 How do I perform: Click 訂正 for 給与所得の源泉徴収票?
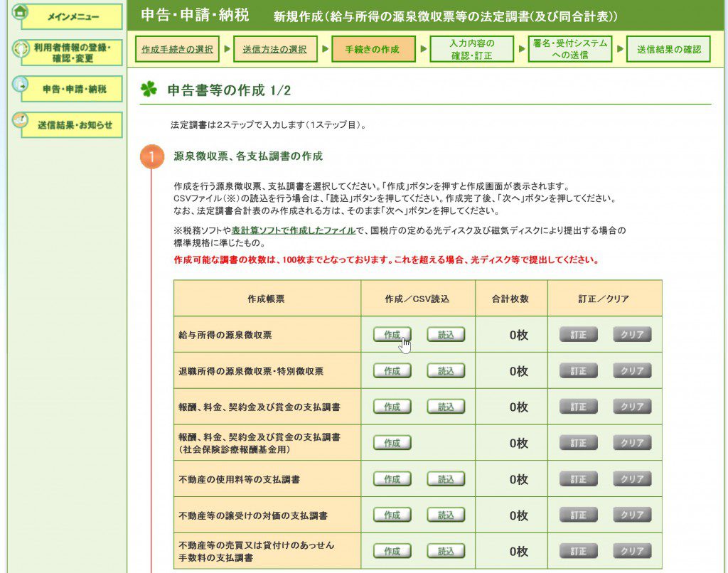click(x=578, y=335)
